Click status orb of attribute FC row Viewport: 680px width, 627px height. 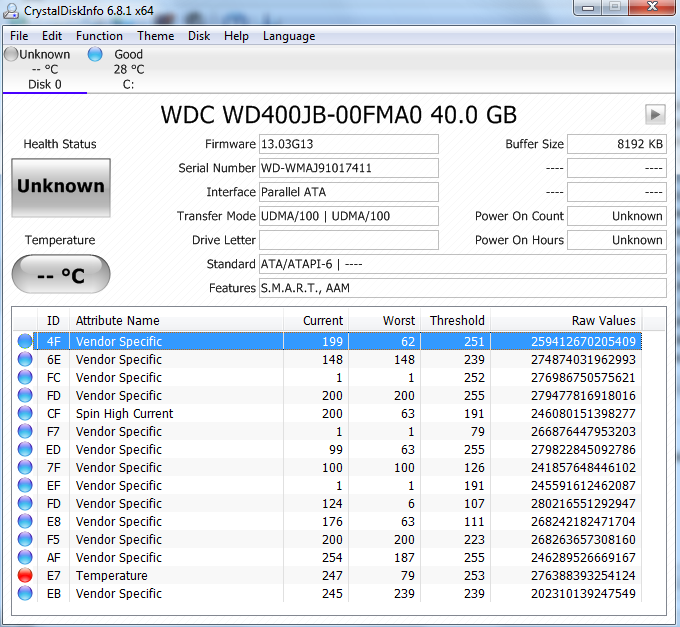(25, 377)
